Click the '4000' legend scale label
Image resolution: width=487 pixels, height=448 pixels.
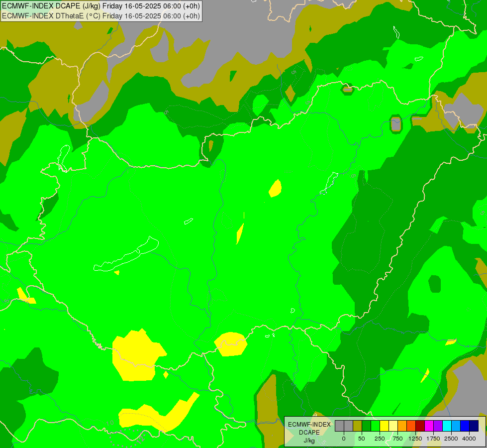(x=469, y=439)
